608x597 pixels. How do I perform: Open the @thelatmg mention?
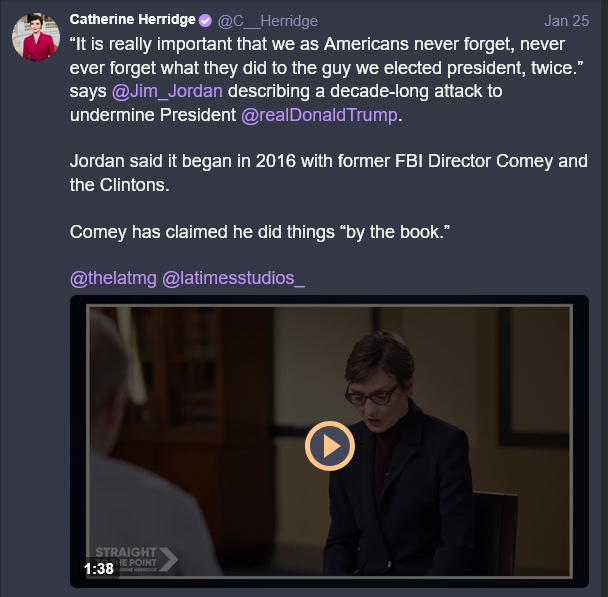tap(113, 278)
